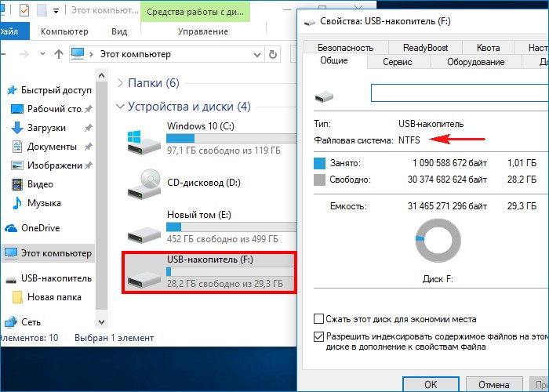Open Новая папка in navigation pane
Screen dimensions: 549x392
point(54,297)
